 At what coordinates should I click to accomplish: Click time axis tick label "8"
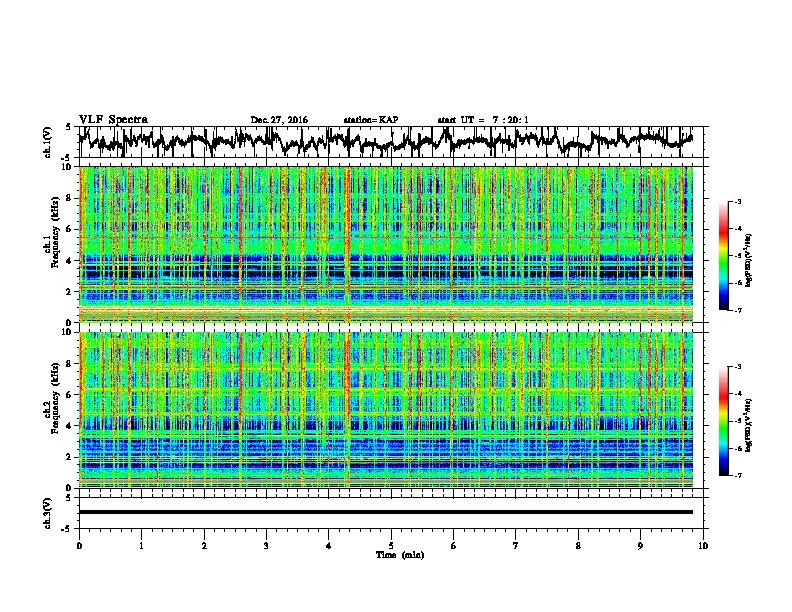[x=578, y=546]
